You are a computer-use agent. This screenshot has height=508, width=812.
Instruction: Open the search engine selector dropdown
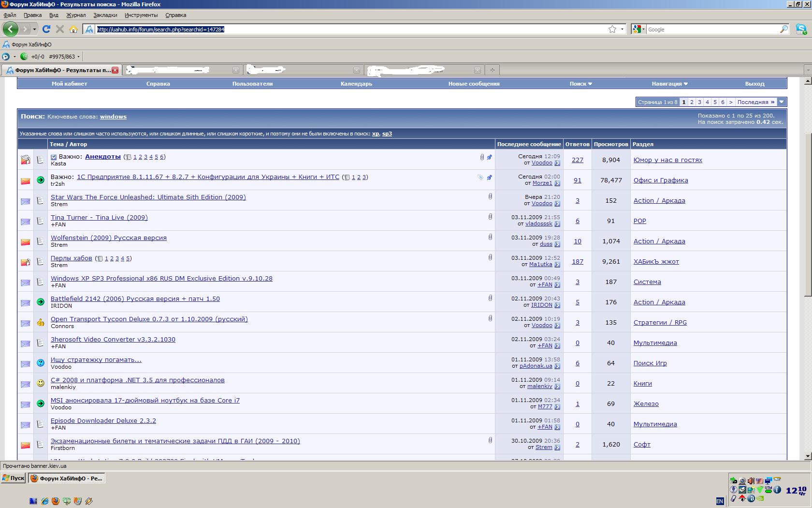(638, 29)
